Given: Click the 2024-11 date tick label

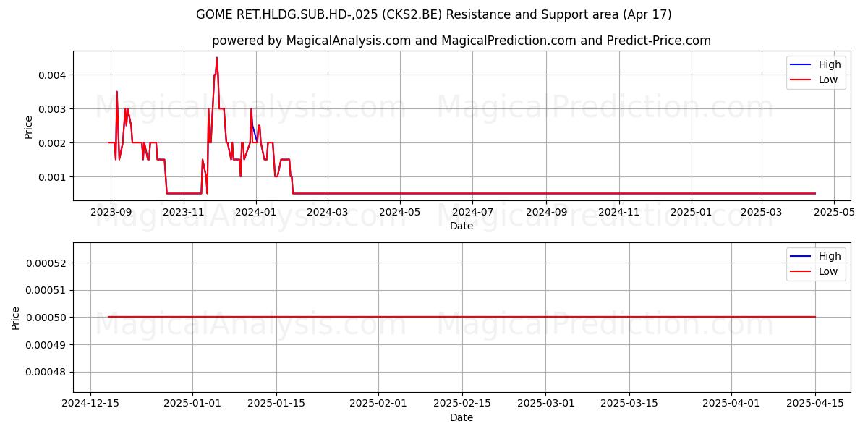Looking at the screenshot, I should tap(618, 213).
